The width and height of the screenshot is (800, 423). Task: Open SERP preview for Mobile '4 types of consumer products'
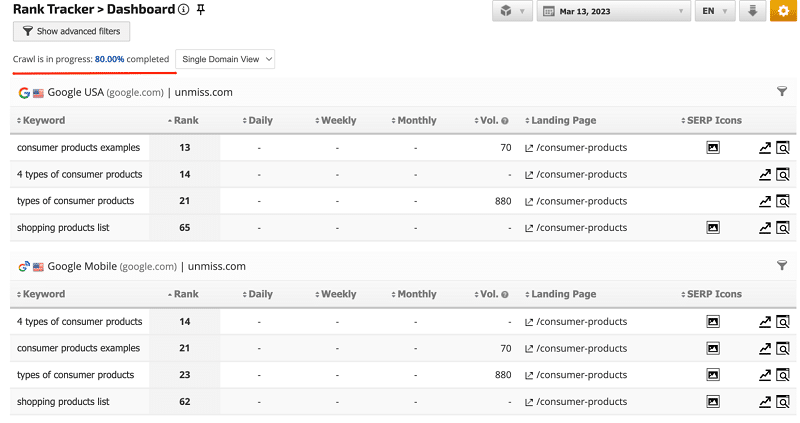click(x=783, y=322)
